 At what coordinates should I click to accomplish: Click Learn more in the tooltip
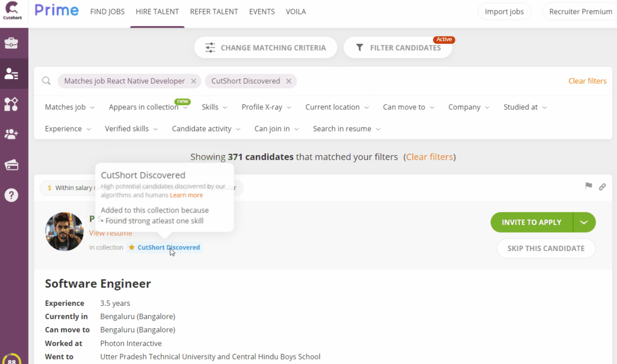186,195
